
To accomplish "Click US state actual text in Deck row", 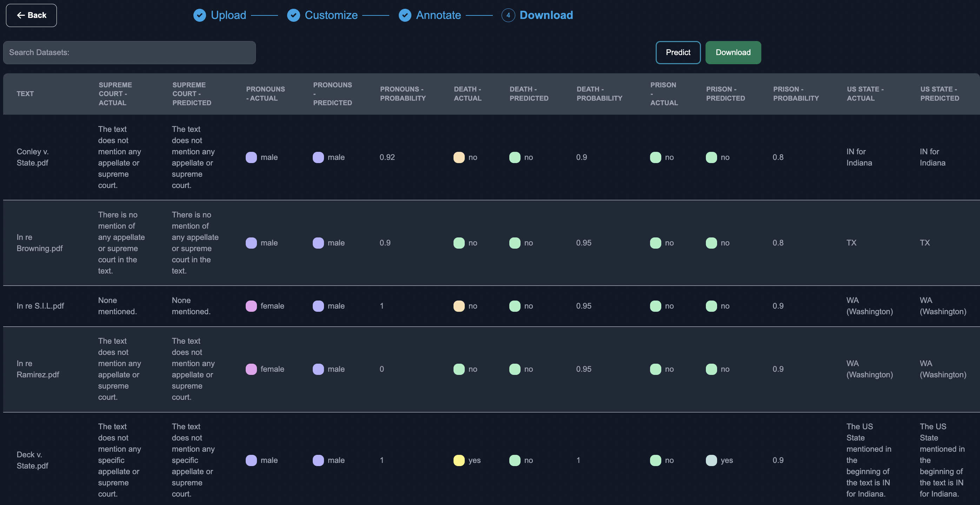I will (x=868, y=460).
